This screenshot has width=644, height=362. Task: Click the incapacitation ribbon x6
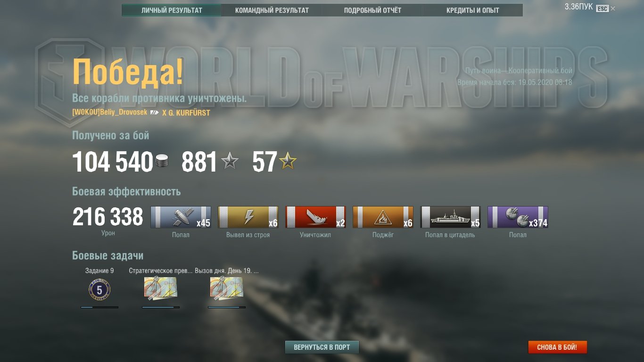click(x=248, y=217)
